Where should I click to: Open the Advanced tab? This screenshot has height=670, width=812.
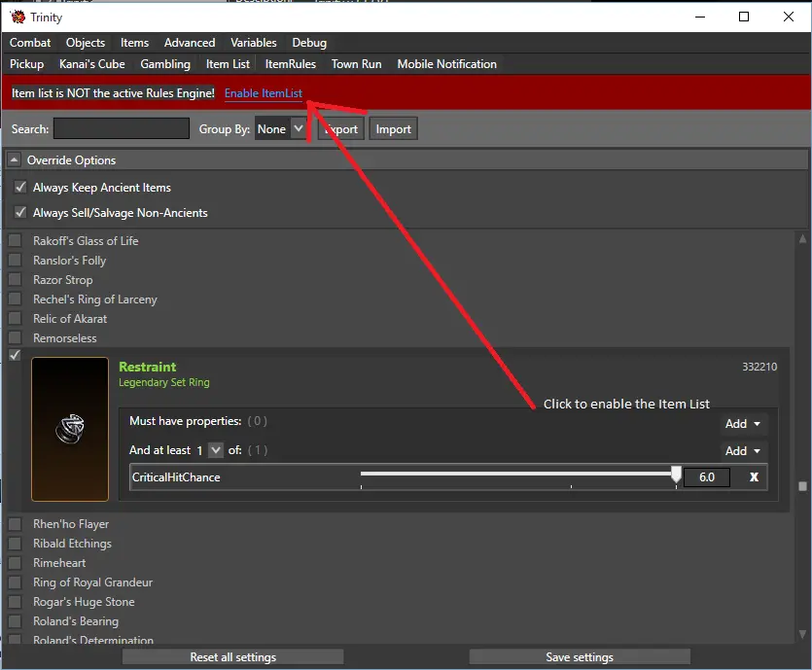pyautogui.click(x=190, y=43)
